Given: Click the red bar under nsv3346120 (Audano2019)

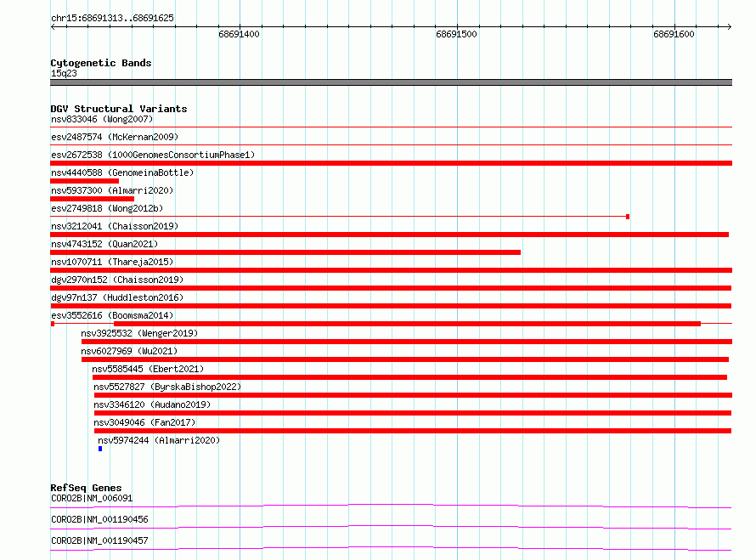Looking at the screenshot, I should tap(413, 413).
